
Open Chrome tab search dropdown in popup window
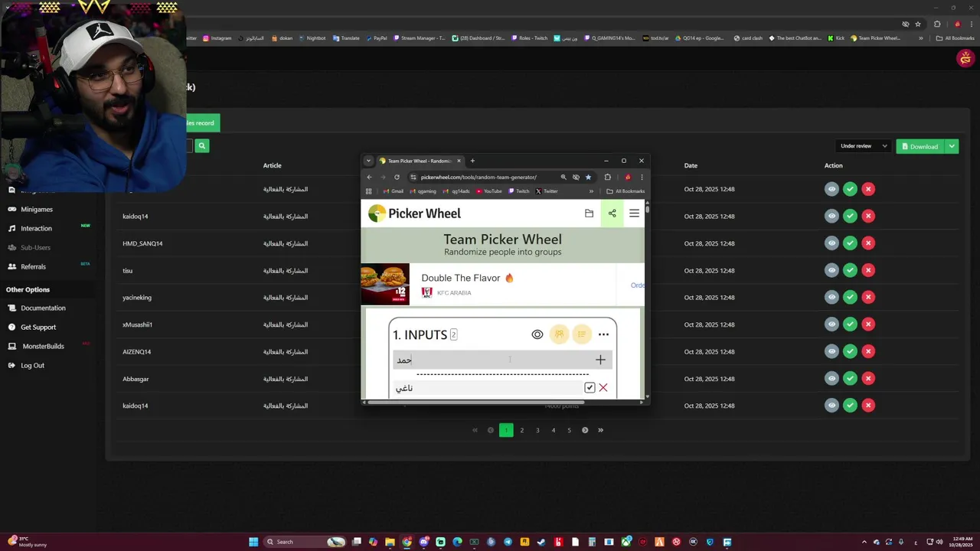point(368,161)
